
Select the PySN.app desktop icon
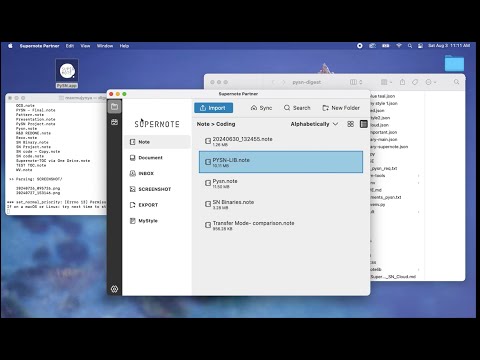(x=67, y=73)
